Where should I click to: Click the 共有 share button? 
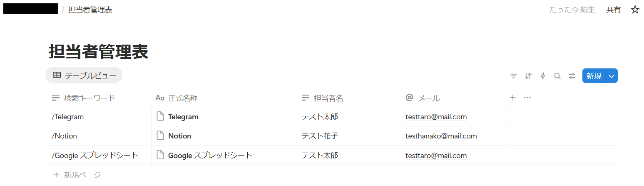614,10
